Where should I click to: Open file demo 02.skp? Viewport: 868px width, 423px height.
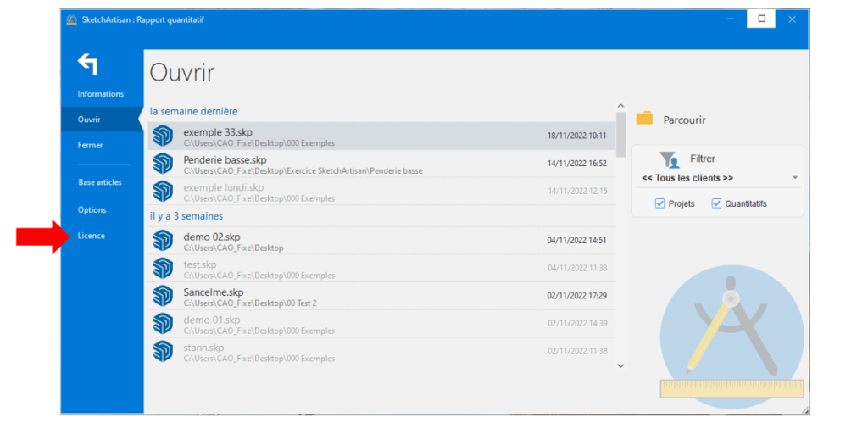point(381,241)
